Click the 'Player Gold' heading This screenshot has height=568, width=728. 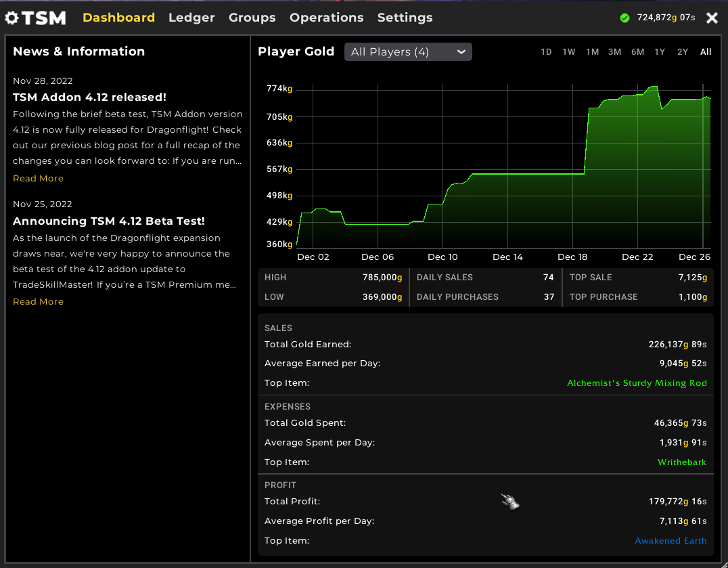(x=296, y=51)
